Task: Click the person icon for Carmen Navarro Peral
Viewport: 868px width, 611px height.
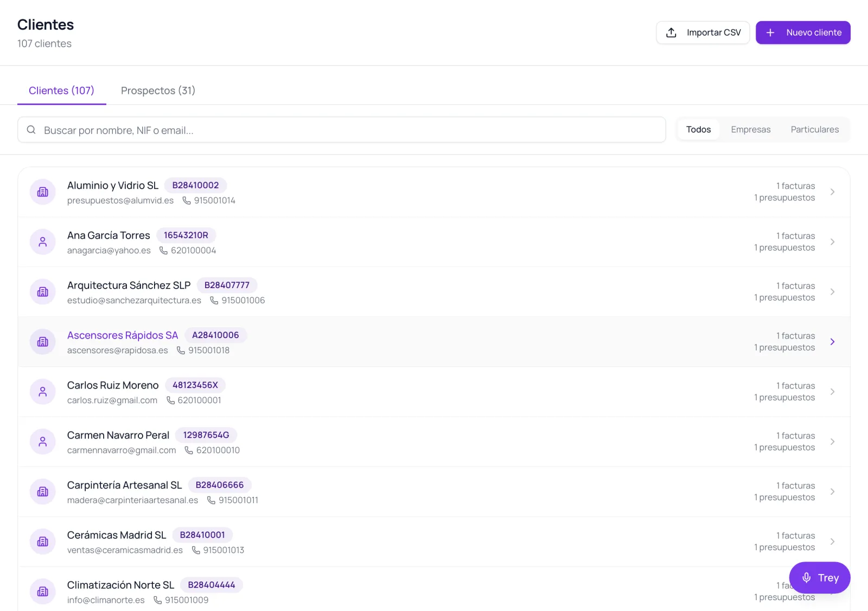Action: pyautogui.click(x=43, y=442)
